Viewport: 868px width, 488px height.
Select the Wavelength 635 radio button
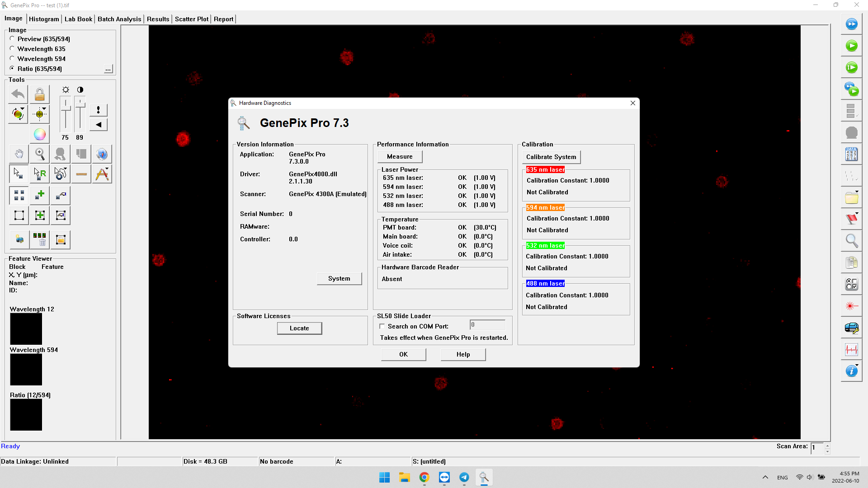[12, 48]
